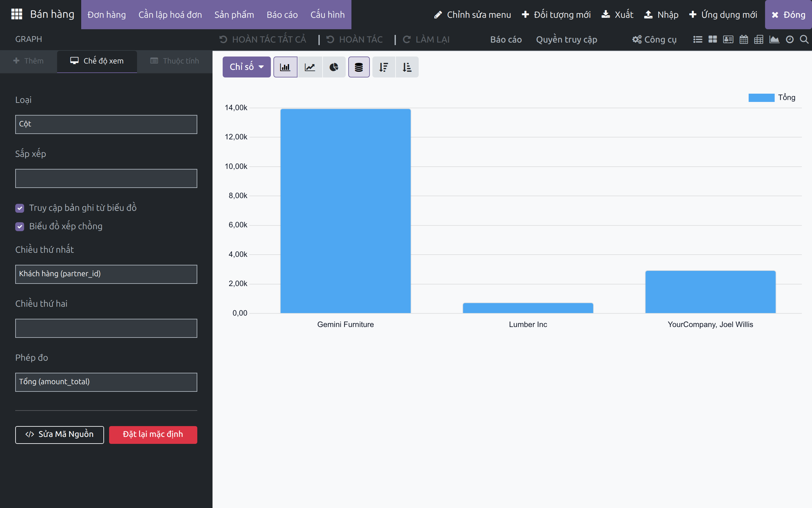This screenshot has height=508, width=812.
Task: Uncheck Biểu đồ xếp chồng checkbox
Action: pos(20,227)
